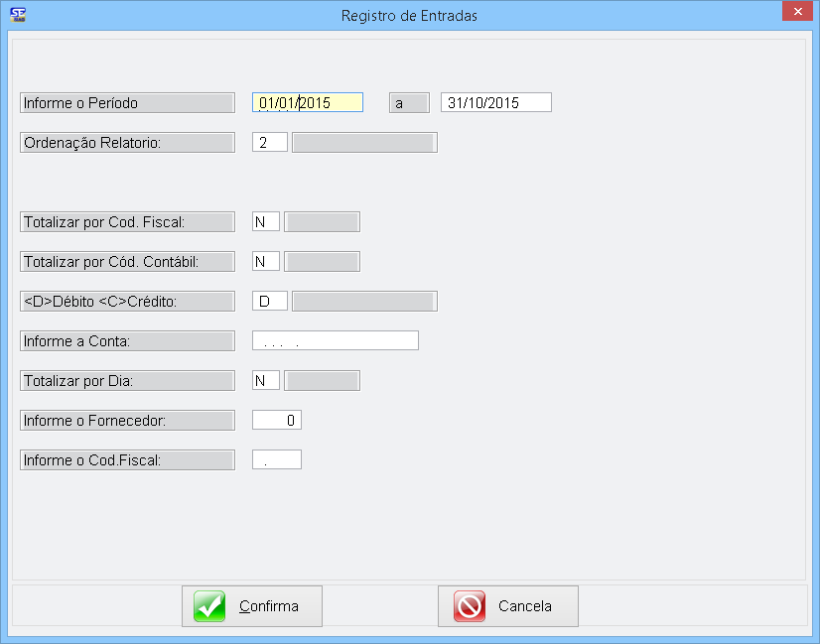Image resolution: width=820 pixels, height=644 pixels.
Task: Click the end date field 31/10/2015
Action: 495,102
